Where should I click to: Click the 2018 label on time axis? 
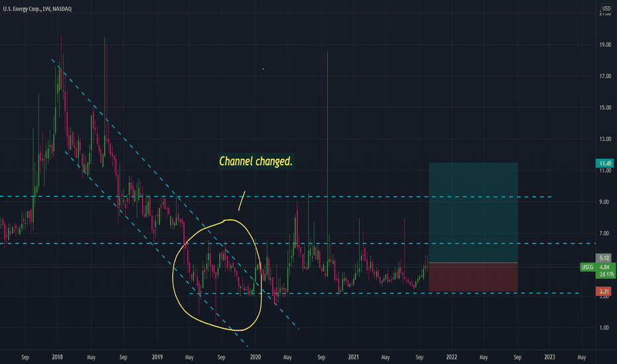pyautogui.click(x=58, y=357)
